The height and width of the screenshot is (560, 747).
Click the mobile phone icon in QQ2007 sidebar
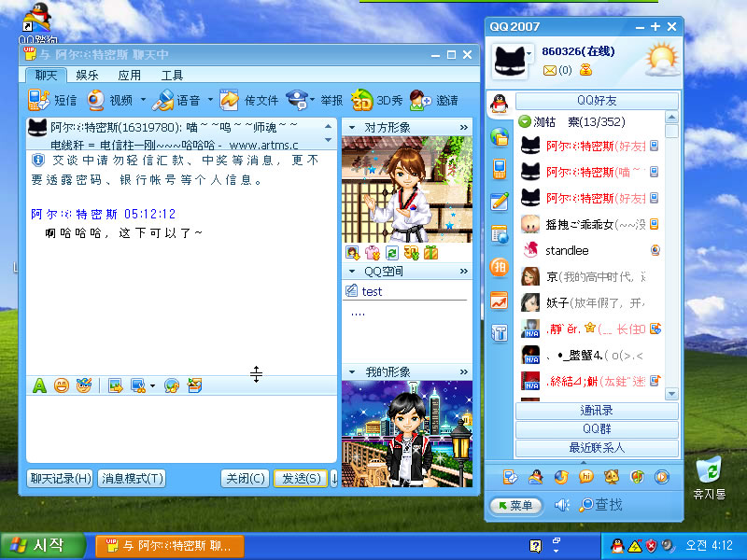point(500,169)
